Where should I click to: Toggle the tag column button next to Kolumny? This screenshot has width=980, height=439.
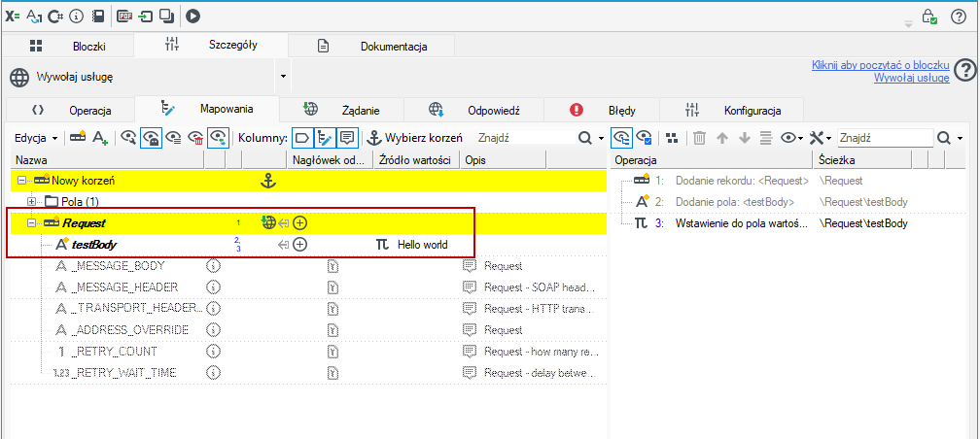pyautogui.click(x=302, y=137)
